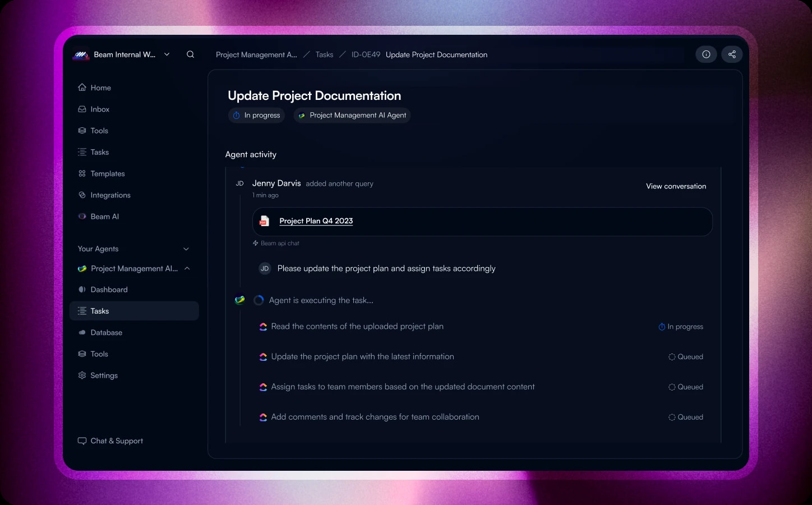Open the Project Plan Q4 2023 document
This screenshot has height=505, width=812.
pos(316,221)
